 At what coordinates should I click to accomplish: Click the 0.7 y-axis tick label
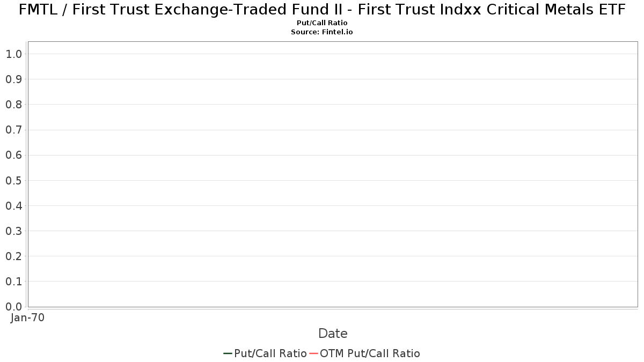pos(13,130)
